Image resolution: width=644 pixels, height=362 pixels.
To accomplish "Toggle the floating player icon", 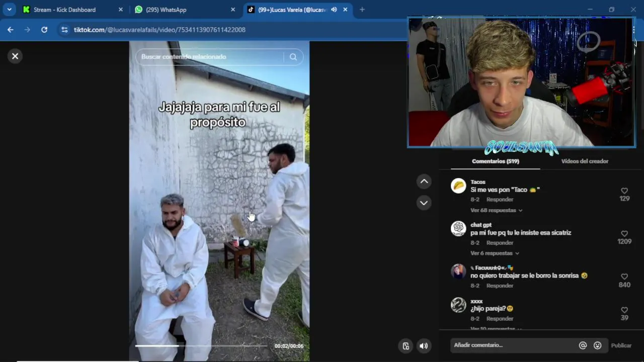I will click(406, 346).
